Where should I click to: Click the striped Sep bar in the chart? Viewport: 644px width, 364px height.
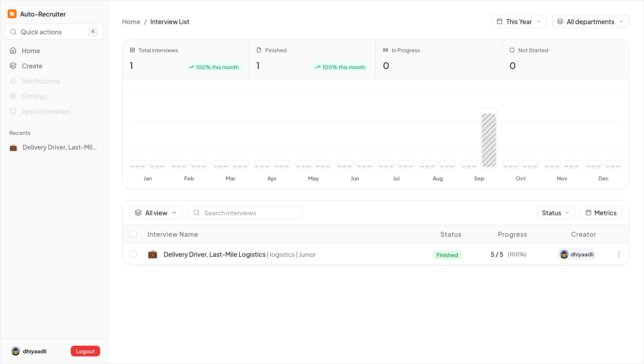click(x=489, y=140)
